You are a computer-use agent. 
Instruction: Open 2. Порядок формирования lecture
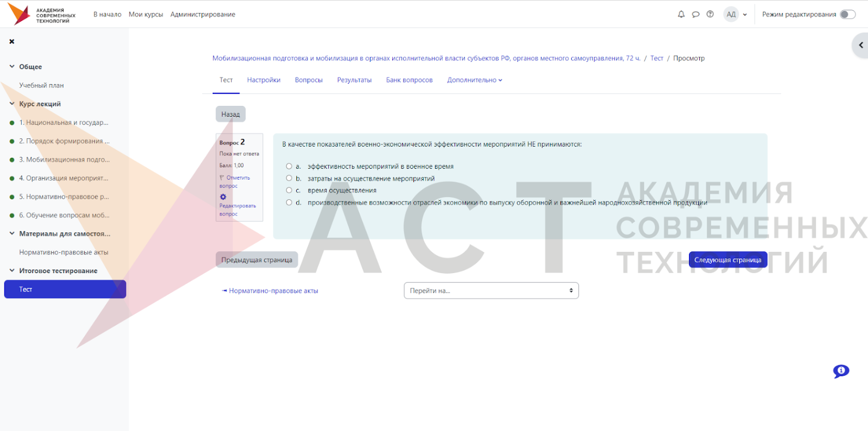65,141
